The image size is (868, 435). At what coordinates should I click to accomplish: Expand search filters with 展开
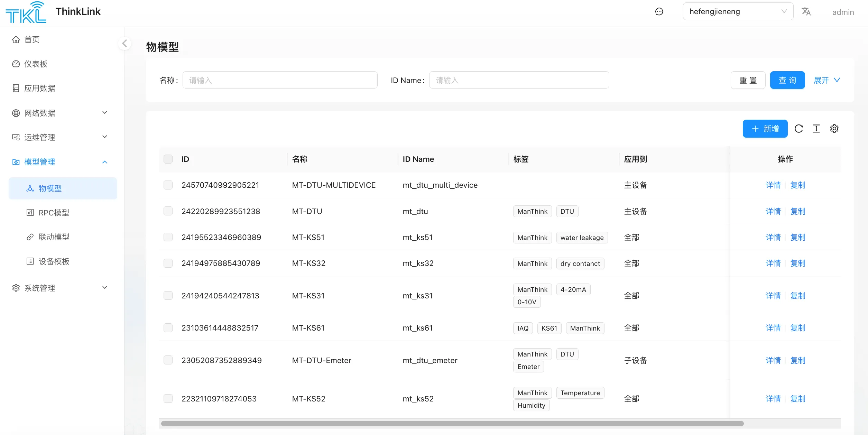click(x=827, y=80)
